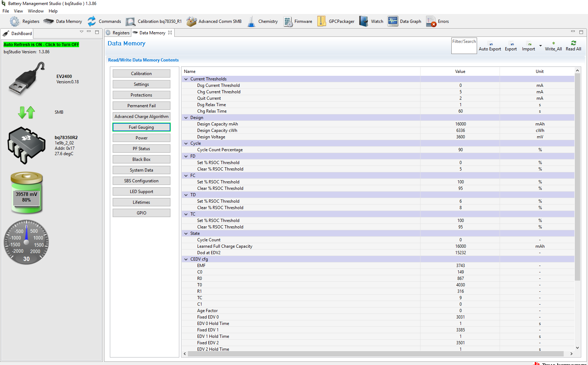Collapse the TD group
This screenshot has height=365, width=588.
[x=186, y=195]
